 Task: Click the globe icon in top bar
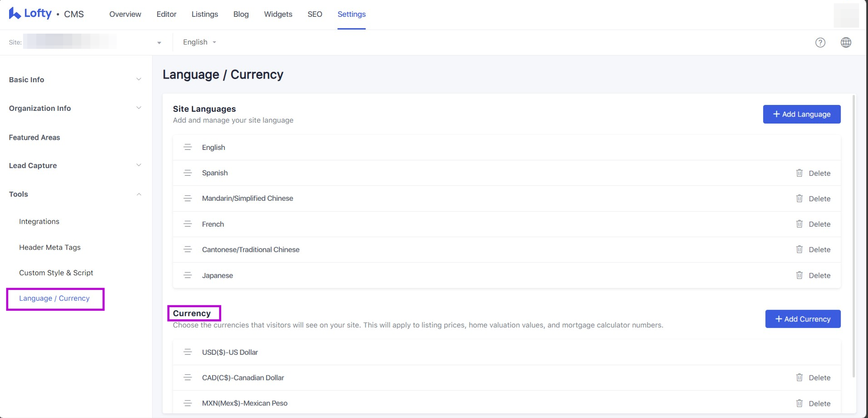coord(846,43)
